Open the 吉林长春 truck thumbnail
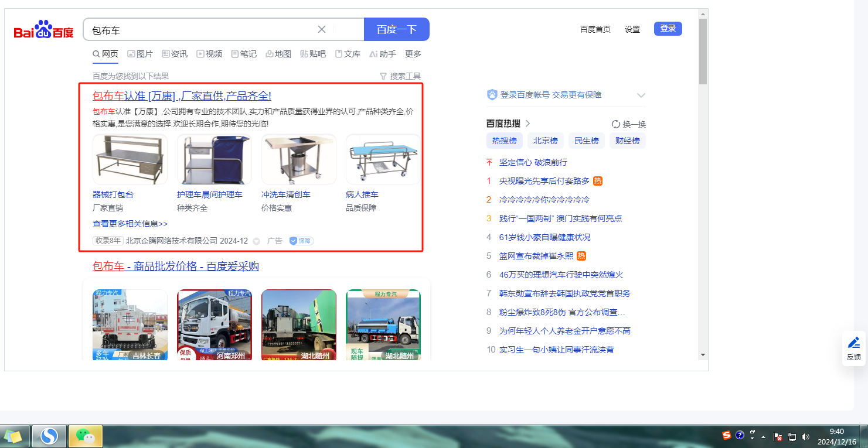This screenshot has height=448, width=868. click(x=130, y=325)
